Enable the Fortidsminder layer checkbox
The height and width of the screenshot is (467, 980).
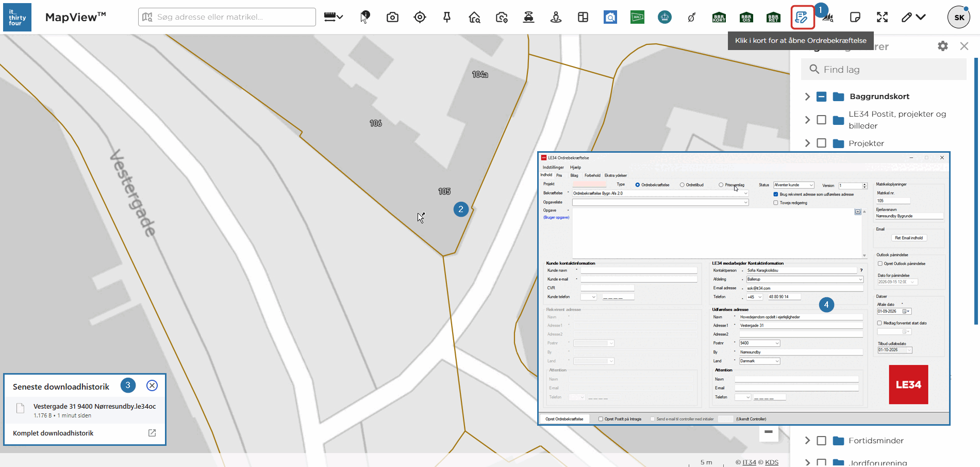pyautogui.click(x=822, y=441)
